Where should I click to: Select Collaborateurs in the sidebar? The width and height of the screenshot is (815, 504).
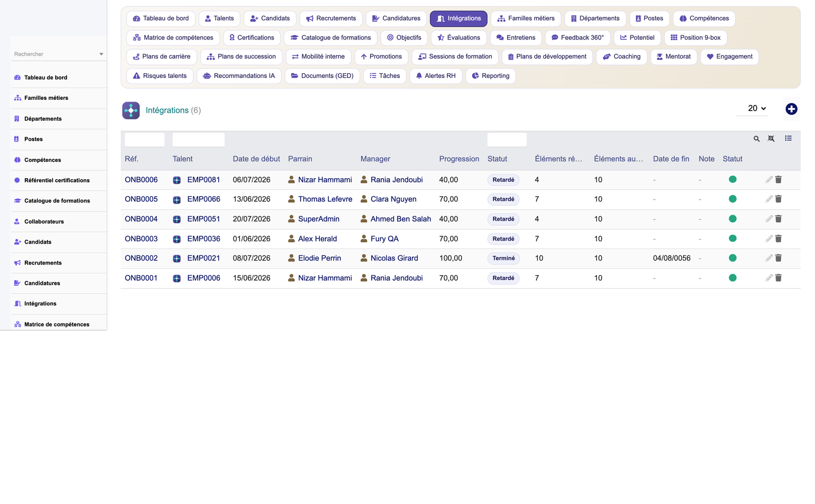click(44, 222)
